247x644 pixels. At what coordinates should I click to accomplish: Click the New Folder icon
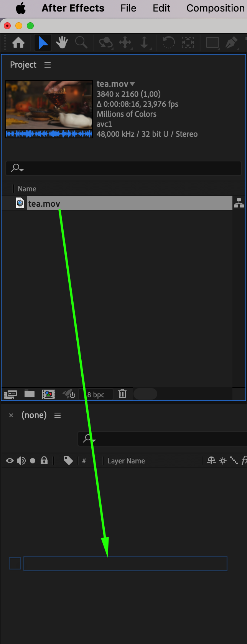(30, 394)
